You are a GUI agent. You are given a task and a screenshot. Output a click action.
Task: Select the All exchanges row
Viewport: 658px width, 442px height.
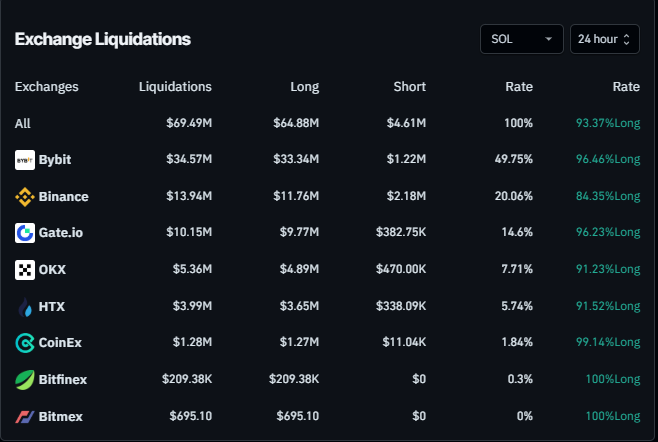pos(23,123)
